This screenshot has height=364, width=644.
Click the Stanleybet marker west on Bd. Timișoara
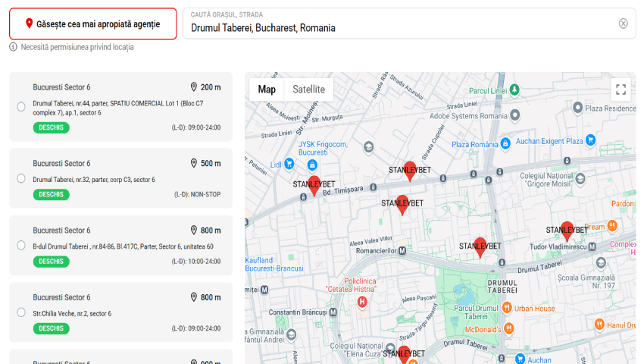pyautogui.click(x=314, y=186)
